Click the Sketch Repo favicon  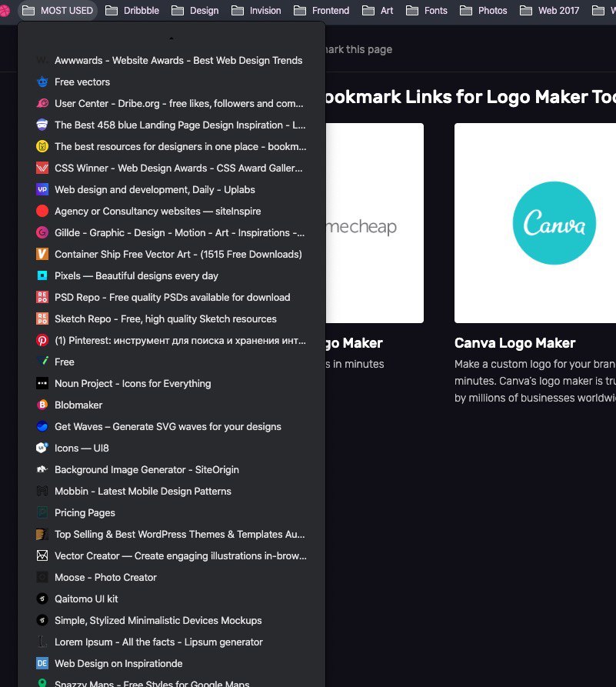42,318
